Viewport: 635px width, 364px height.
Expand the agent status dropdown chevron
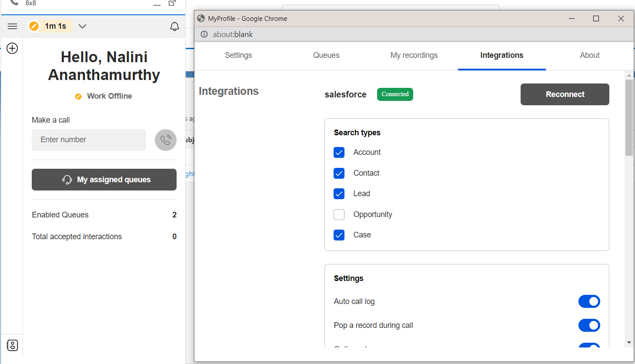pyautogui.click(x=82, y=26)
